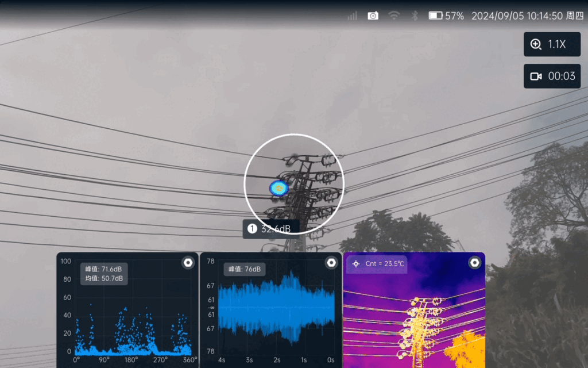Open settings of the angle spectrum chart

[187, 263]
